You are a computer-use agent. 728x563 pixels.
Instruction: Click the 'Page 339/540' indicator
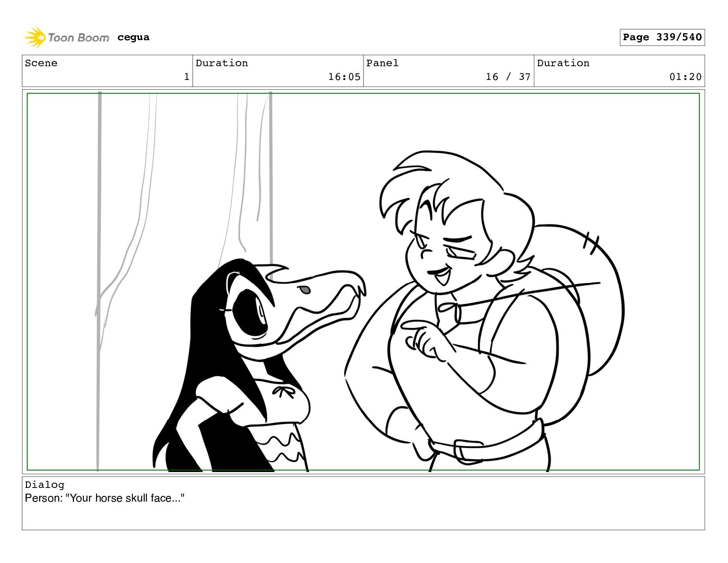(662, 37)
